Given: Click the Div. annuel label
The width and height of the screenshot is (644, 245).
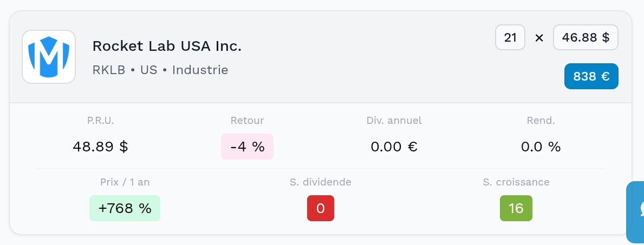Looking at the screenshot, I should [394, 120].
